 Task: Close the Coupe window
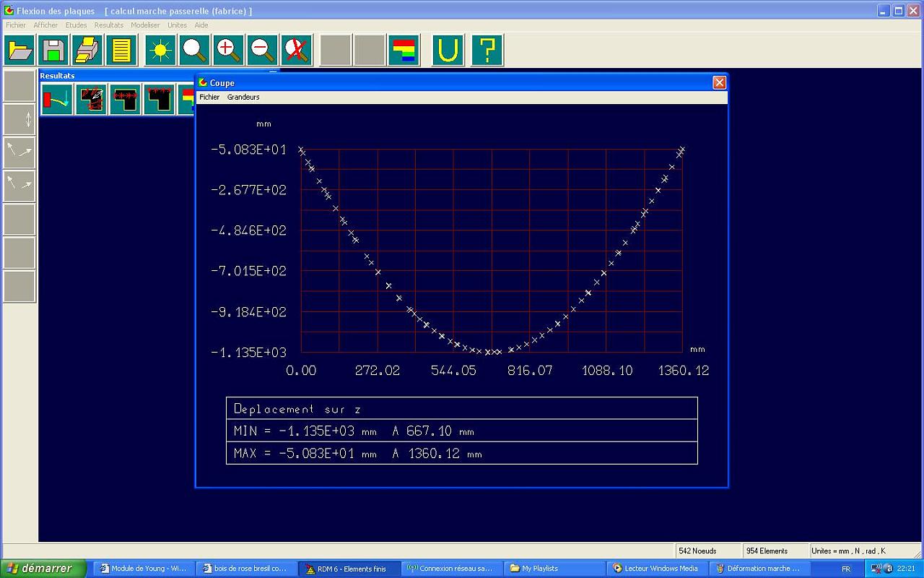pos(719,83)
